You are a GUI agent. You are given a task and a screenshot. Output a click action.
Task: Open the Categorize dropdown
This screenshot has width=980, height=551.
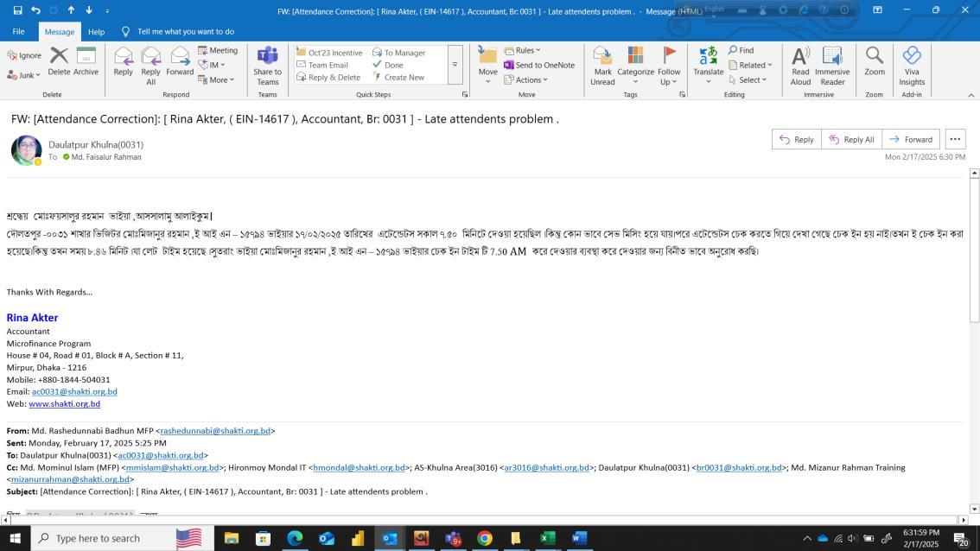pyautogui.click(x=635, y=66)
